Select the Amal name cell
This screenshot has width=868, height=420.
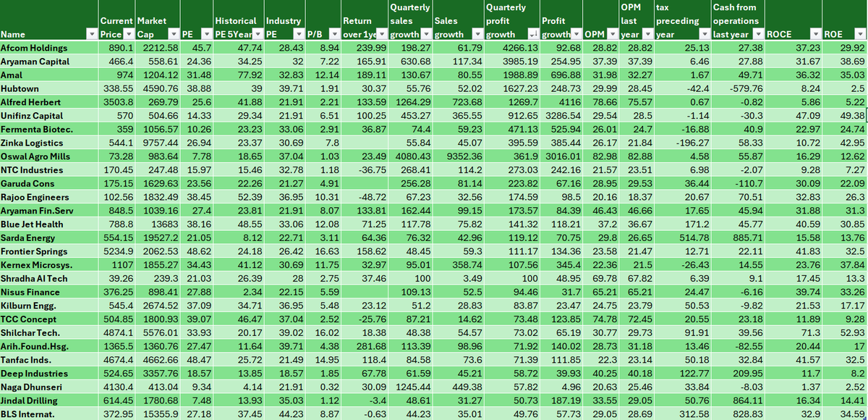coord(49,75)
